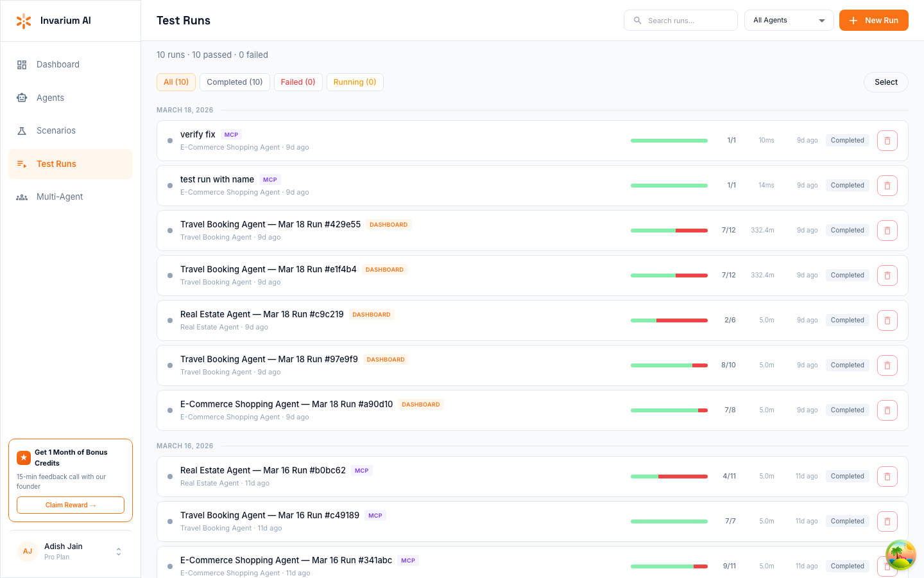The width and height of the screenshot is (924, 578).
Task: Click the Claim Reward link
Action: tap(70, 505)
